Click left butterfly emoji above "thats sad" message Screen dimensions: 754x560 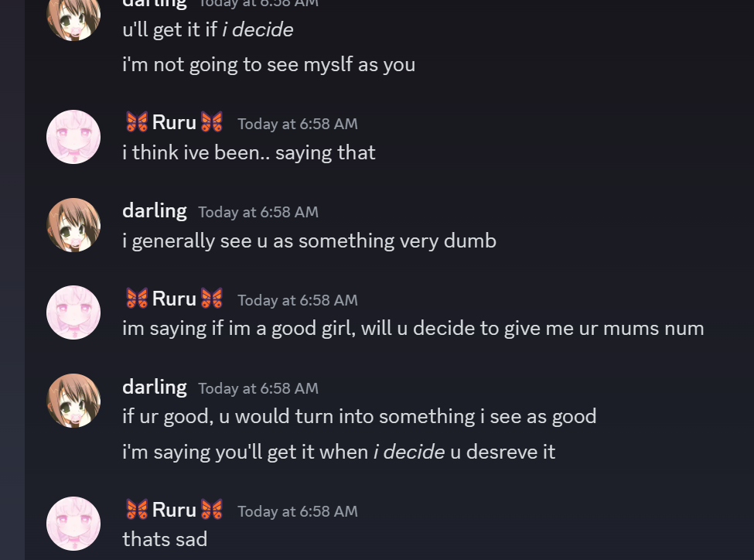tap(136, 510)
